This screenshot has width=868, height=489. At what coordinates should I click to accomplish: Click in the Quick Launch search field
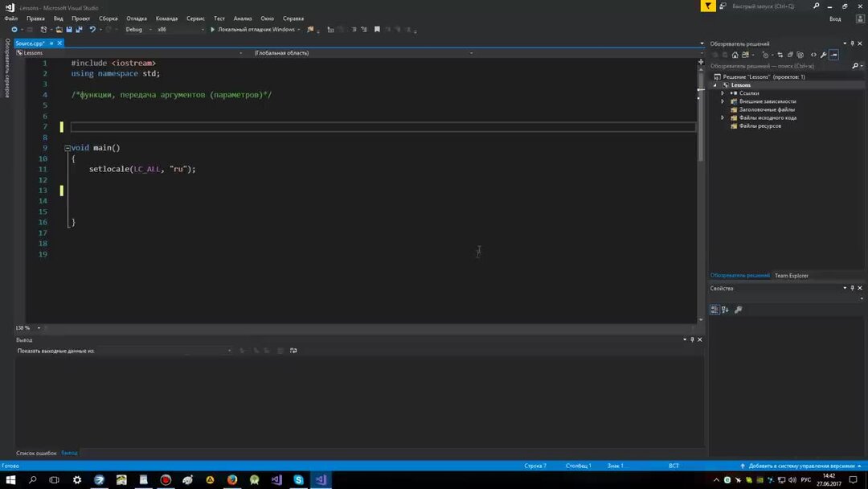(770, 6)
